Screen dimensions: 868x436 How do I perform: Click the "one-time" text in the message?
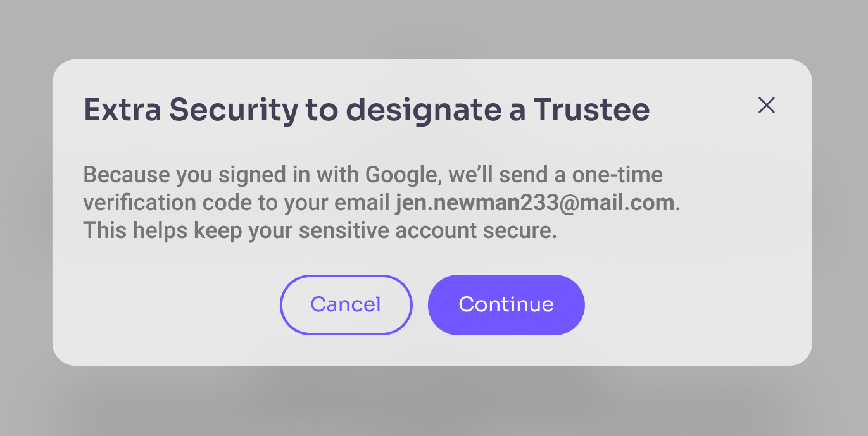point(617,175)
